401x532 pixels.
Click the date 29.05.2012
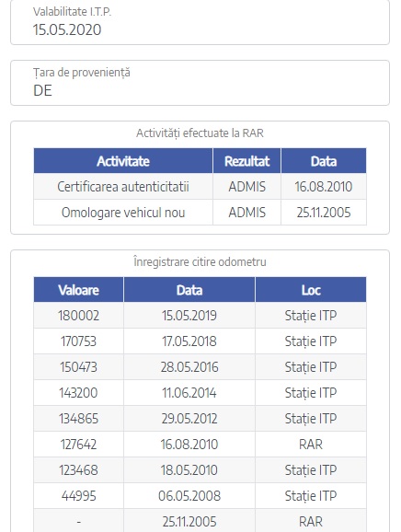(x=189, y=419)
